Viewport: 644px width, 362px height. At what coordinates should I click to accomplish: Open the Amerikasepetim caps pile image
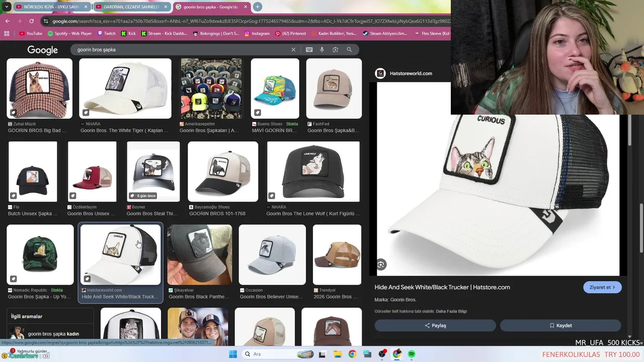[x=211, y=88]
